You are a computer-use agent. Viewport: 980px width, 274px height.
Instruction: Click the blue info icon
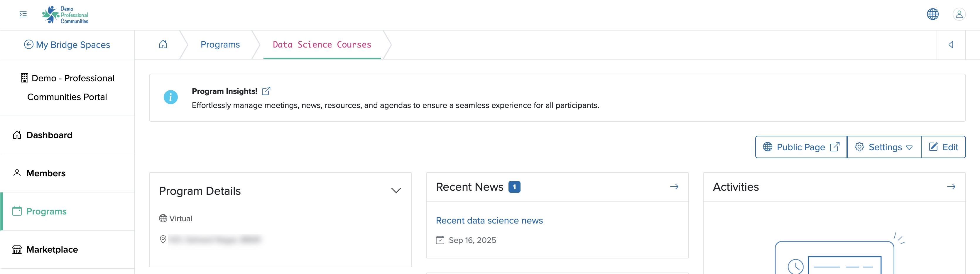click(170, 97)
